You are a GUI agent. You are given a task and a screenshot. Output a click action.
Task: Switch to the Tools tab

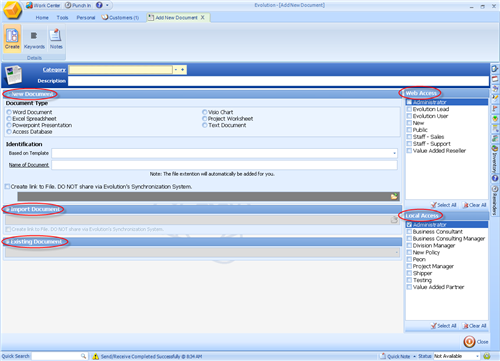(62, 18)
